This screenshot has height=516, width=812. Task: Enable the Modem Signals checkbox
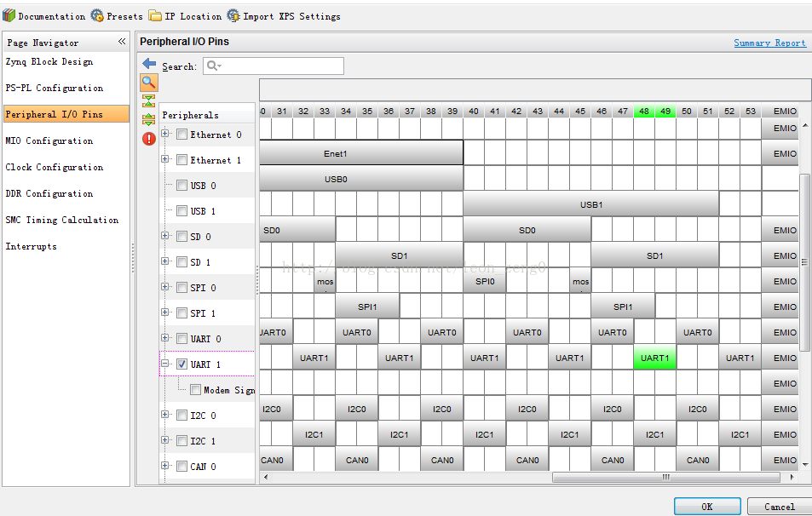[195, 390]
